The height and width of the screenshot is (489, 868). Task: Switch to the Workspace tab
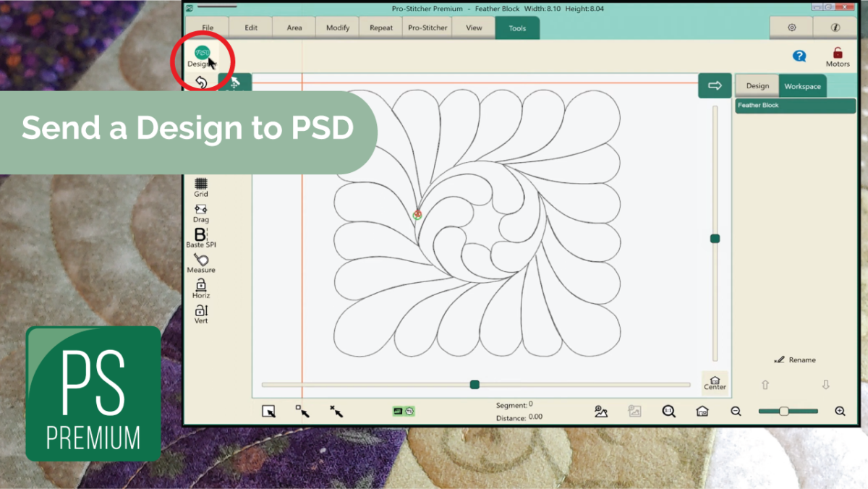point(802,85)
